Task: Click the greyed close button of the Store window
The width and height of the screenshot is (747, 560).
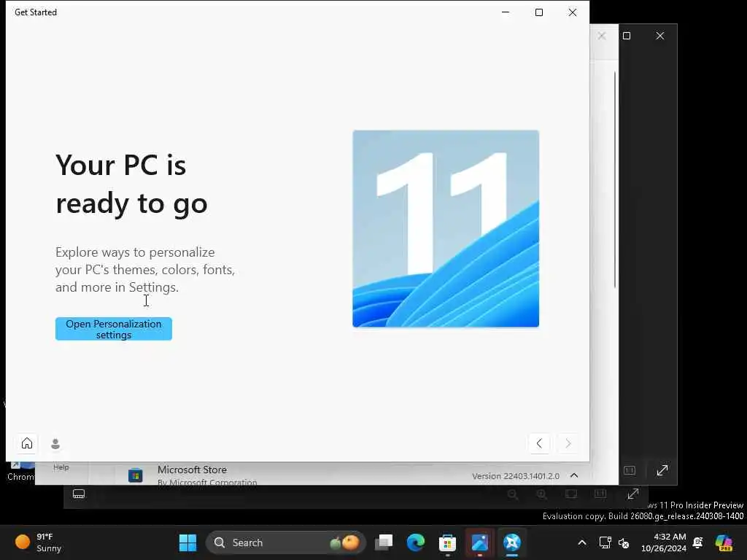Action: [x=602, y=36]
